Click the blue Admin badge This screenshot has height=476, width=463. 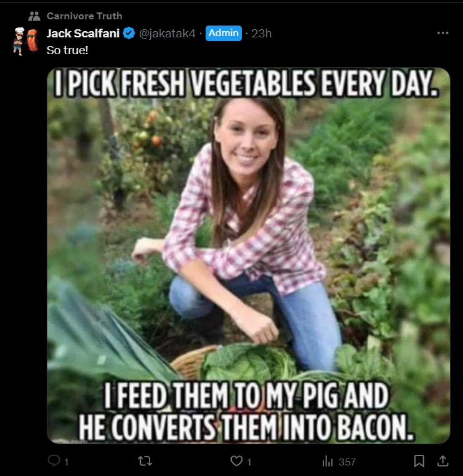[224, 33]
